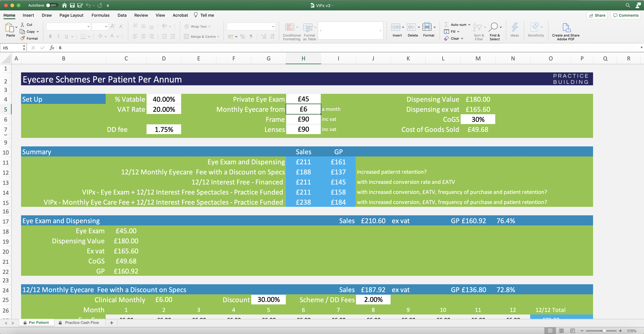The height and width of the screenshot is (334, 644).
Task: Click the Share button
Action: pyautogui.click(x=597, y=15)
